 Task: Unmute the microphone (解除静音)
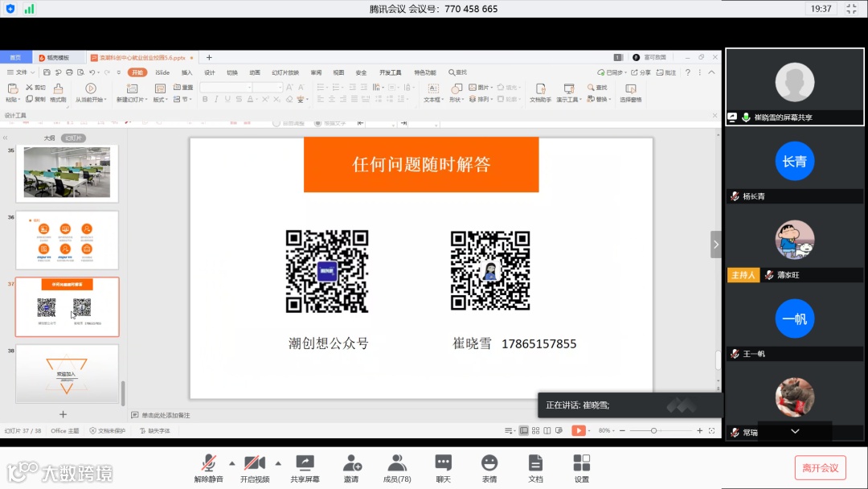coord(209,468)
